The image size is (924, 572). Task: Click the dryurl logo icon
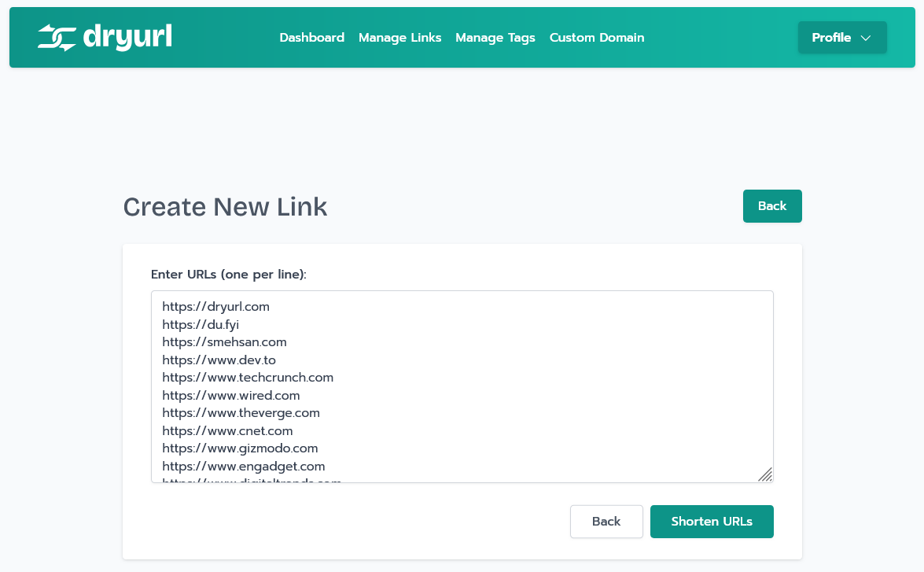point(57,37)
